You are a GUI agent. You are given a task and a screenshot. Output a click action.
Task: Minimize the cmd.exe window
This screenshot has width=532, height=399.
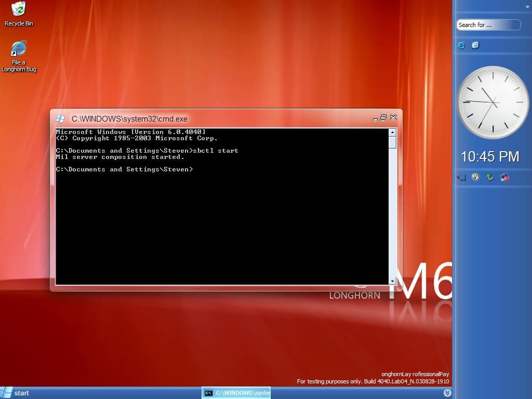click(375, 119)
